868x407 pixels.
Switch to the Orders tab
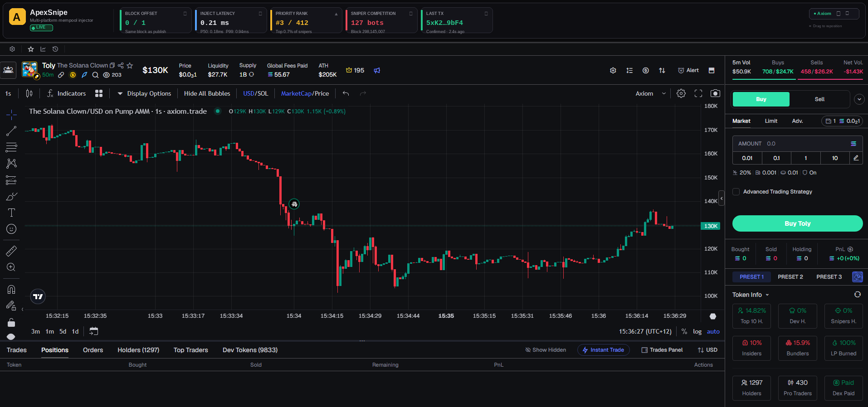click(93, 350)
